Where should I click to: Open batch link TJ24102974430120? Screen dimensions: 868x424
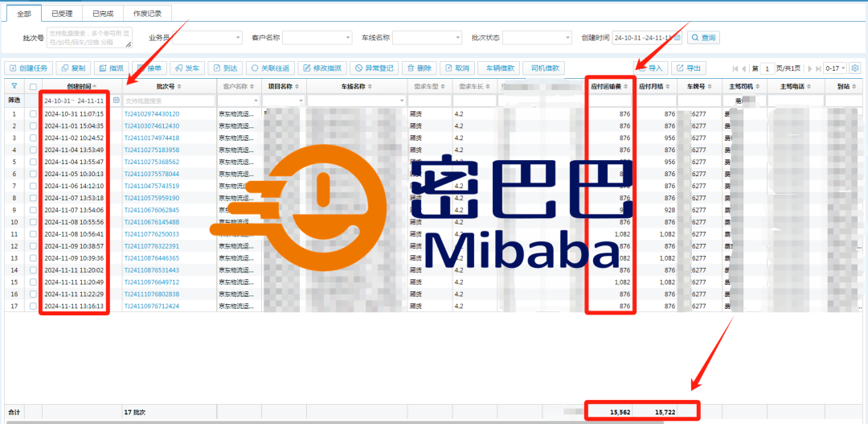pos(152,113)
